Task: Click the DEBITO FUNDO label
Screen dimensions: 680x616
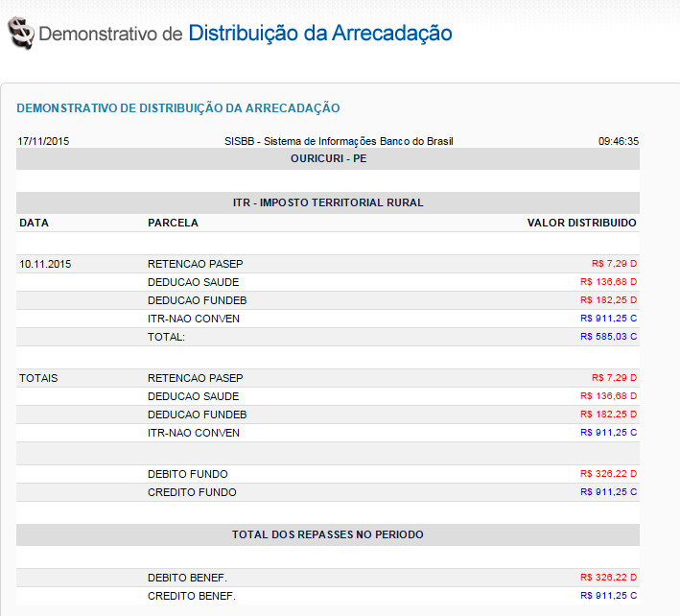Action: 187,474
